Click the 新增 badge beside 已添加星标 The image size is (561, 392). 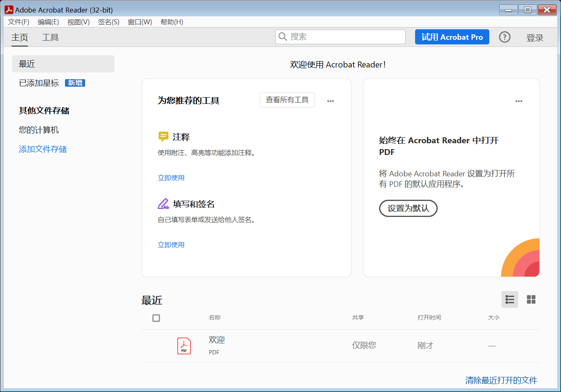75,83
